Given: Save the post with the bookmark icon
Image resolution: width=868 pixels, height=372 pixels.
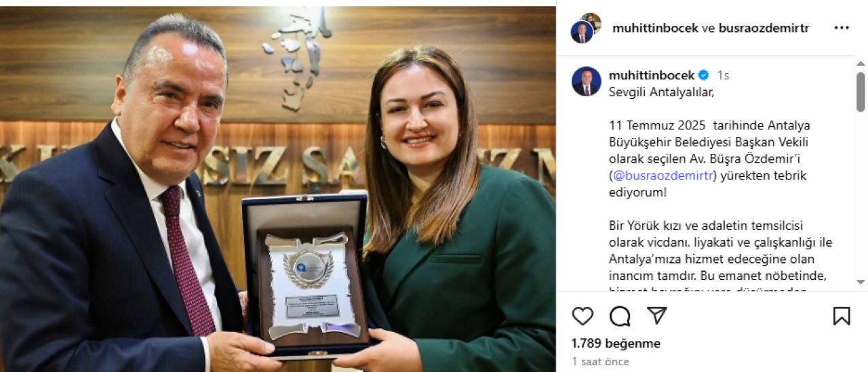Looking at the screenshot, I should pyautogui.click(x=842, y=316).
